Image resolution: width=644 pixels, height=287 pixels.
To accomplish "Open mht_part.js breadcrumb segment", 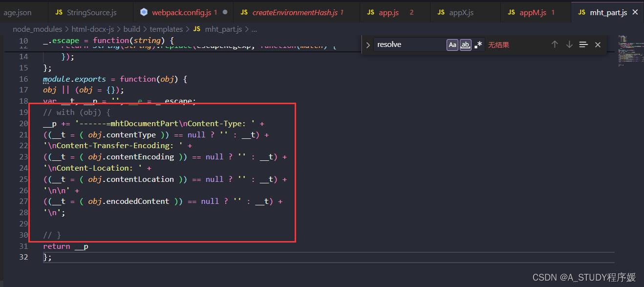I will tap(223, 29).
